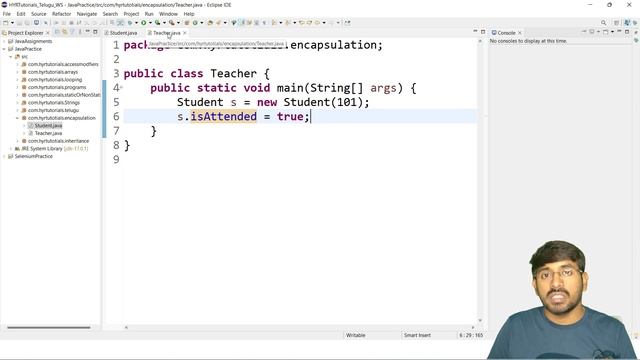Open the Edit menu

point(21,14)
